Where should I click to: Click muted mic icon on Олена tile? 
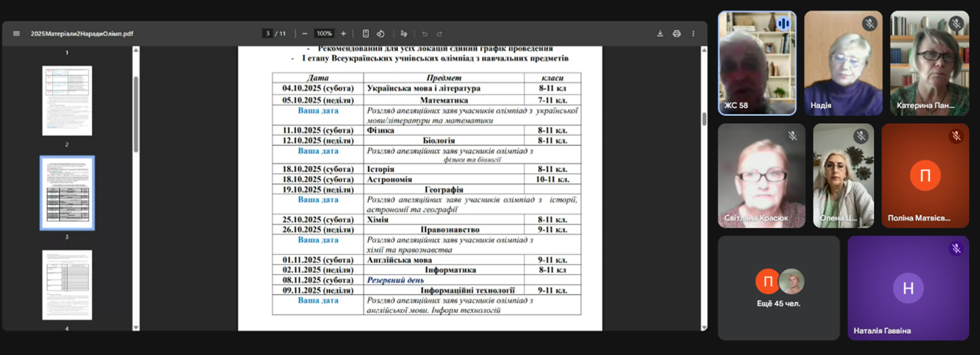(862, 136)
